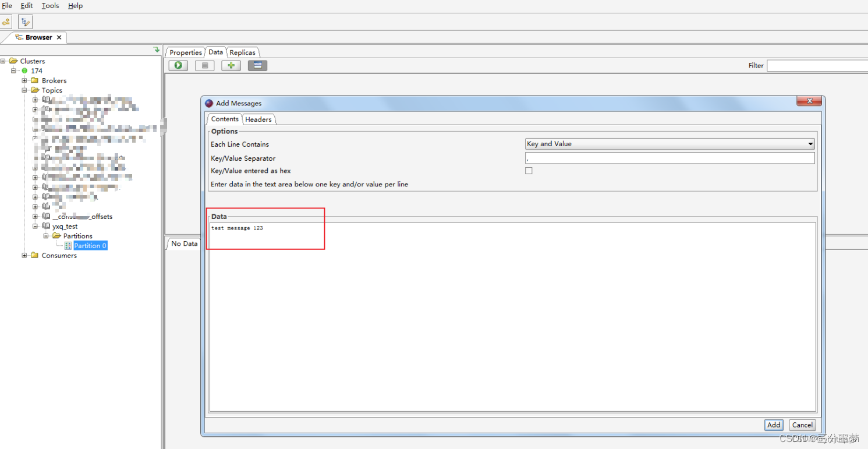Select the Consumers label
This screenshot has height=449, width=868.
pyautogui.click(x=59, y=255)
